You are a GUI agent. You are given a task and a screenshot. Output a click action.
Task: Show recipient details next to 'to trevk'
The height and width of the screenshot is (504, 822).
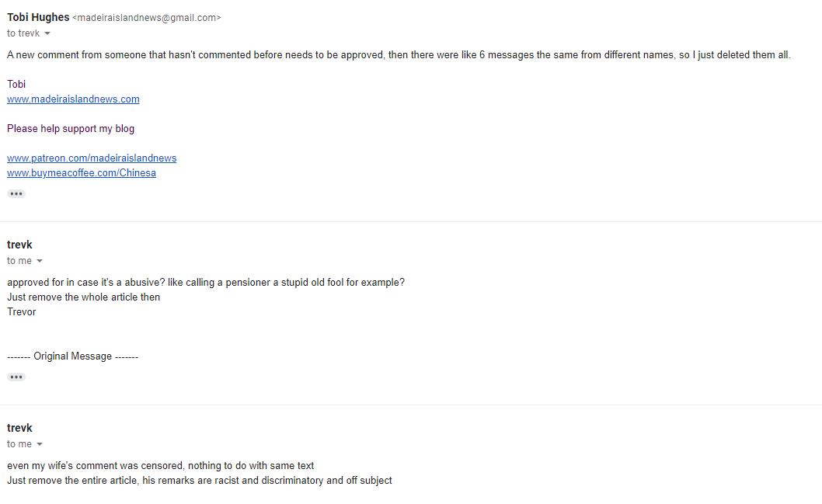[x=47, y=33]
